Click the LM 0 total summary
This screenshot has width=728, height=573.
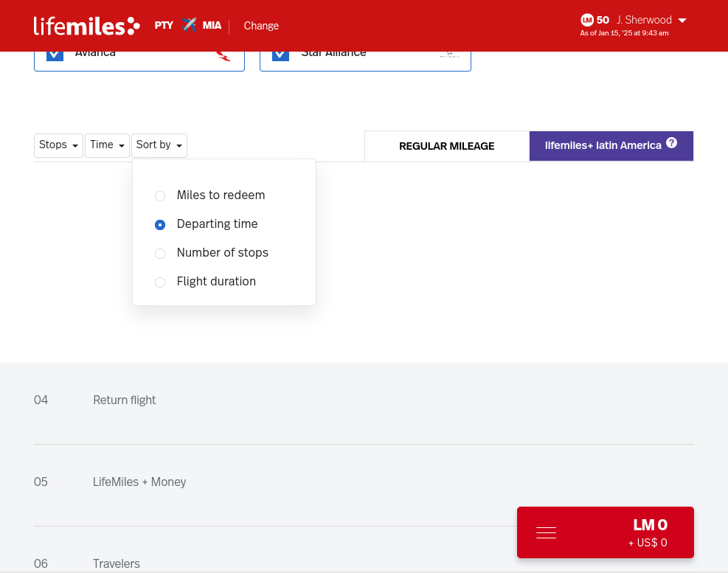pos(650,525)
